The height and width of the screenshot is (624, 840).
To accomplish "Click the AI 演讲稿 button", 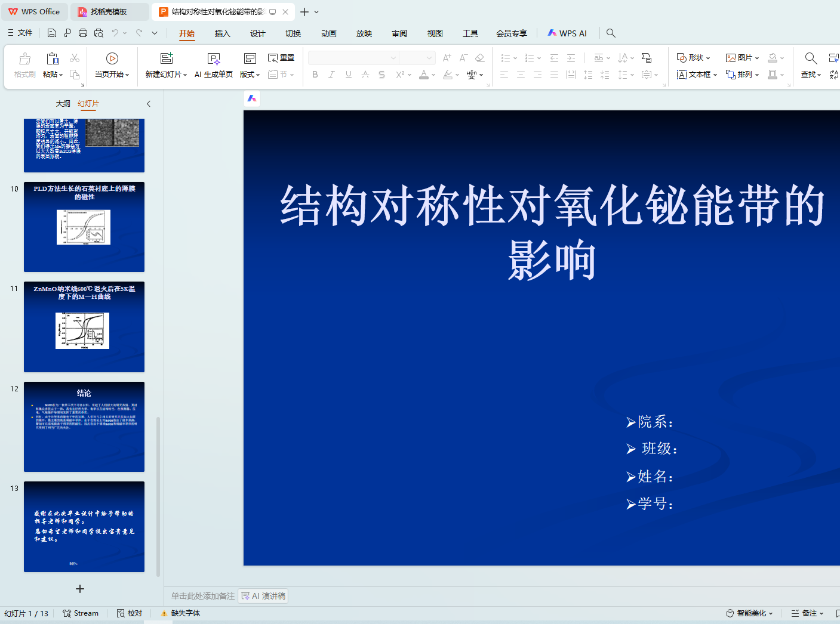I will coord(263,596).
